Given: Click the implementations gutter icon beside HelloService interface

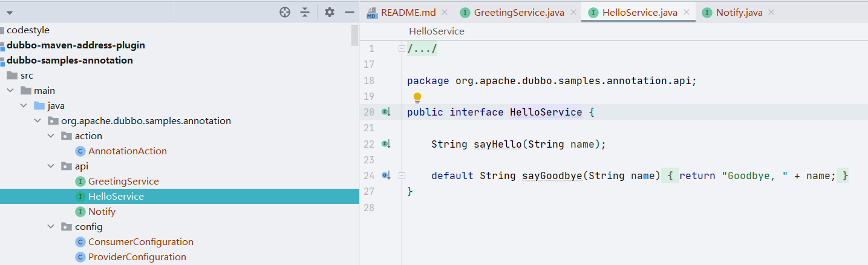Looking at the screenshot, I should pos(386,112).
